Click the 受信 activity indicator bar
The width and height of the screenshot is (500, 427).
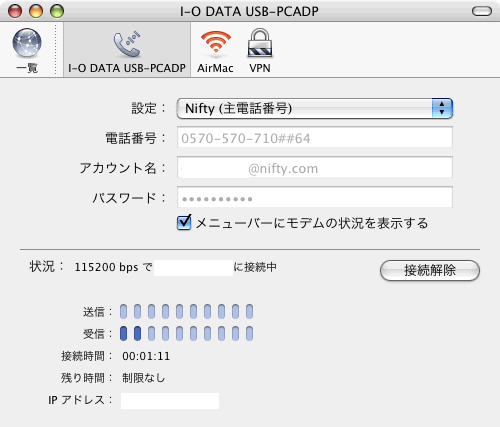[186, 333]
